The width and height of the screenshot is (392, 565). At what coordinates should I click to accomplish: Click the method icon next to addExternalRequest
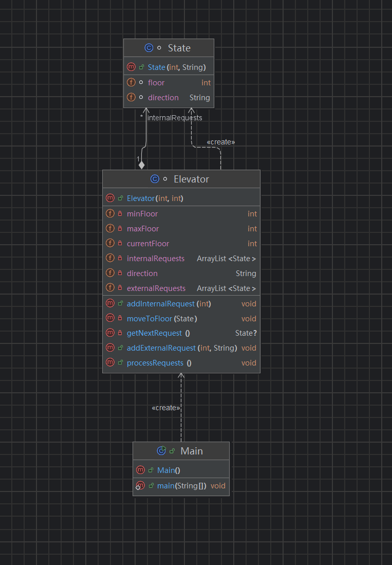pyautogui.click(x=110, y=348)
